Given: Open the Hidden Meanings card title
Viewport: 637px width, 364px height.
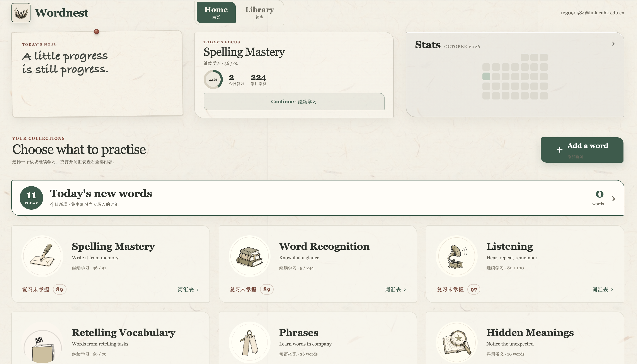Looking at the screenshot, I should [530, 333].
